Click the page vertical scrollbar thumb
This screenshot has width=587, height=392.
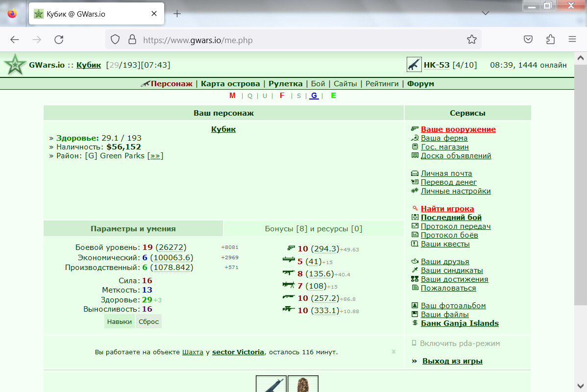tap(580, 185)
